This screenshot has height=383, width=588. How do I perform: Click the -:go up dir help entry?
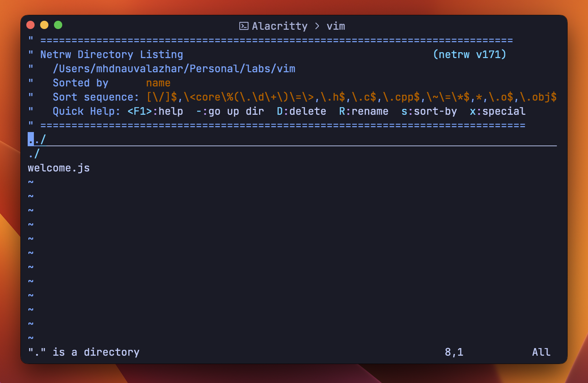point(230,111)
